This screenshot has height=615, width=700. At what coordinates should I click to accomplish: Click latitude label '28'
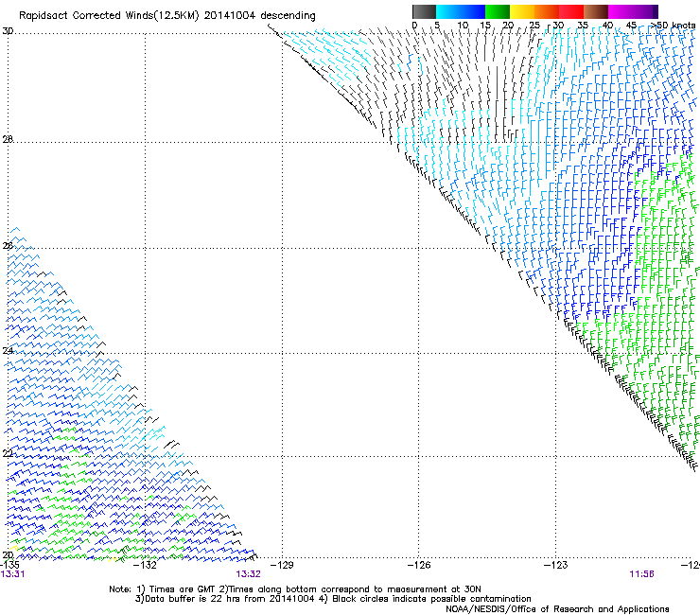(x=8, y=139)
